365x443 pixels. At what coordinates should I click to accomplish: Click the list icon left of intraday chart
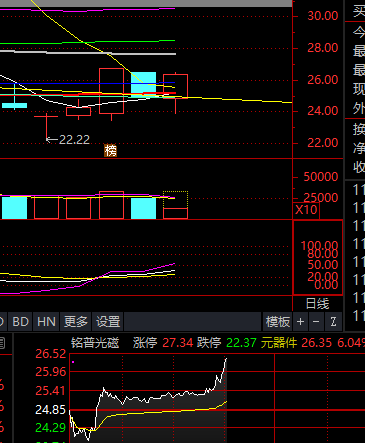(x=2, y=343)
